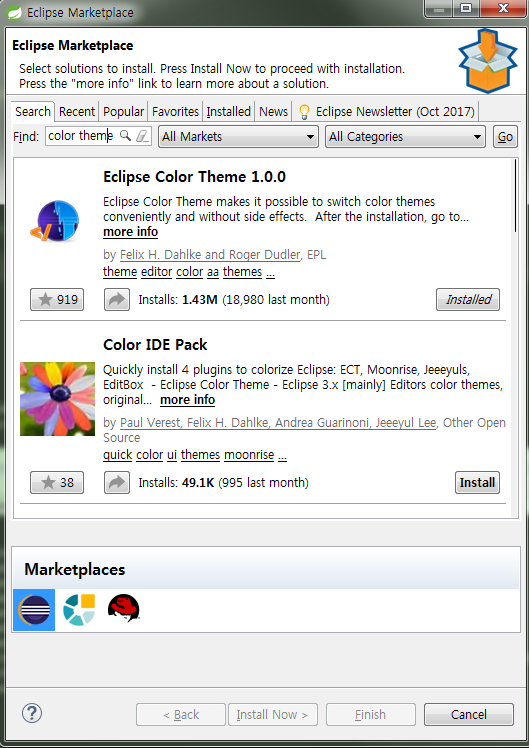Click the 'editor' tag link

click(x=156, y=272)
